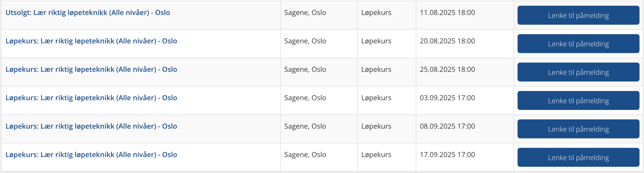644x173 pixels.
Task: Open Løpekurs link dated 25.08.2025
Action: (x=91, y=69)
